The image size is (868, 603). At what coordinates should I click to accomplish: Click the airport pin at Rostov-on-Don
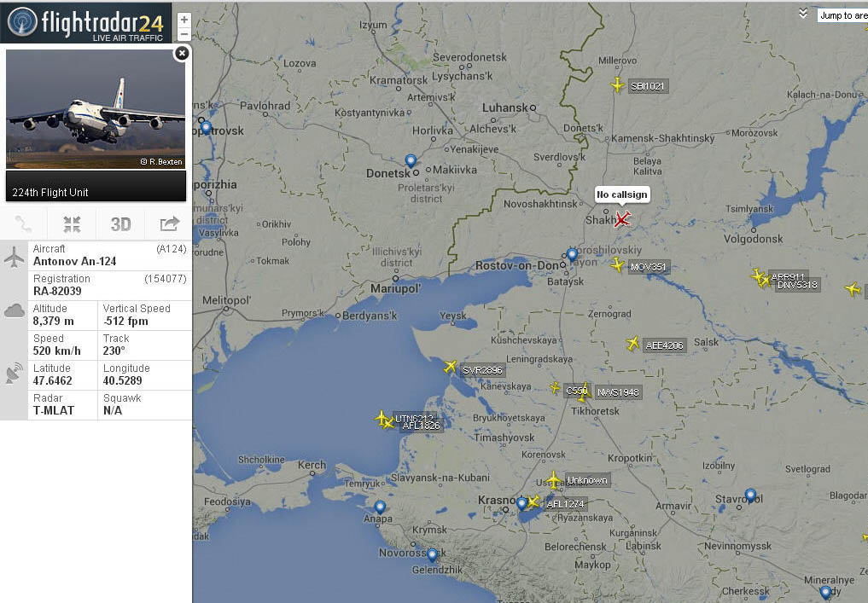(x=572, y=254)
